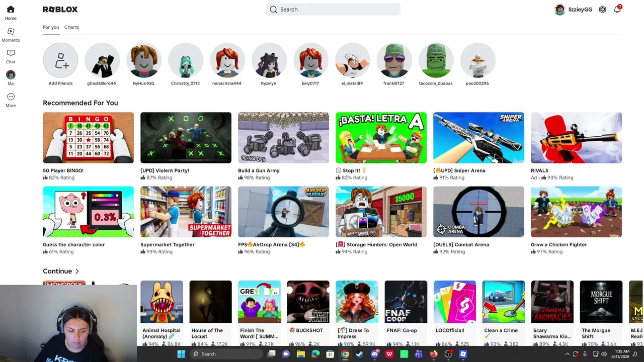The image size is (644, 362).
Task: Continue playing FNAF: Co-op
Action: click(406, 302)
